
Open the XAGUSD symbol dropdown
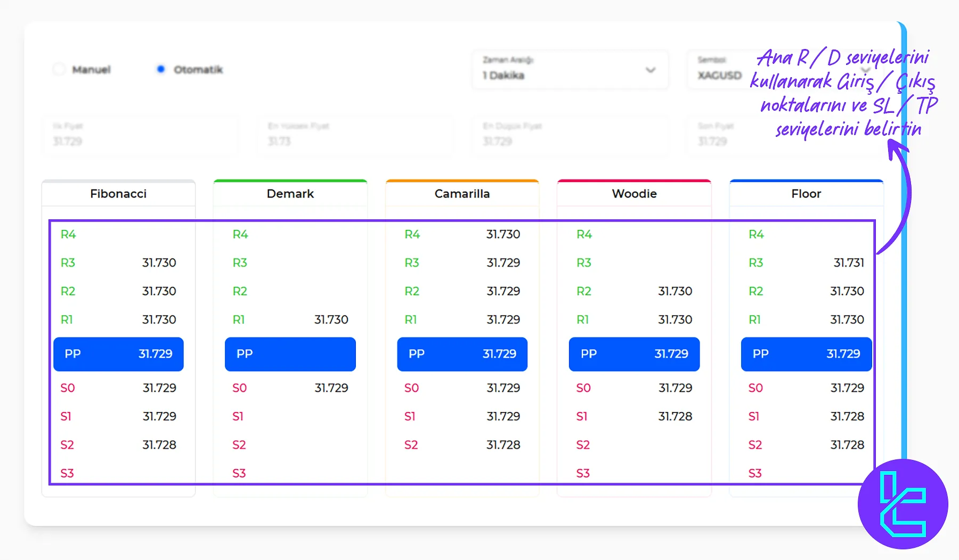click(720, 70)
